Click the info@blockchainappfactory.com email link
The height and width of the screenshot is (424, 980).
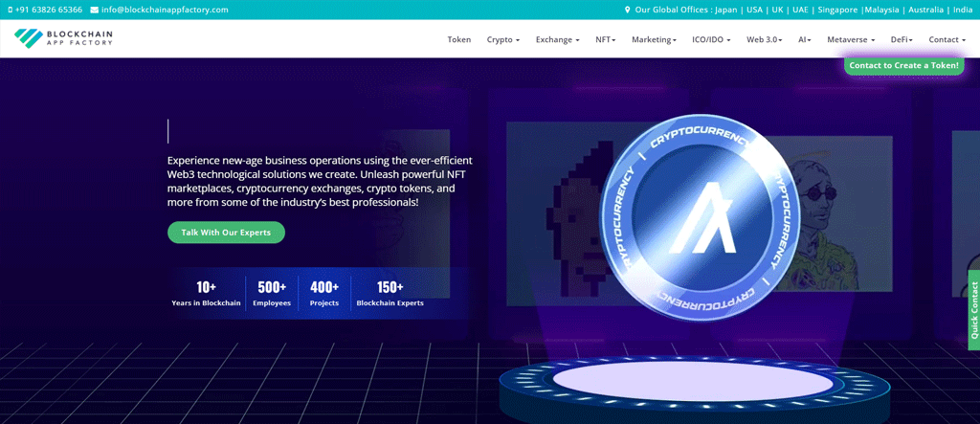[165, 10]
